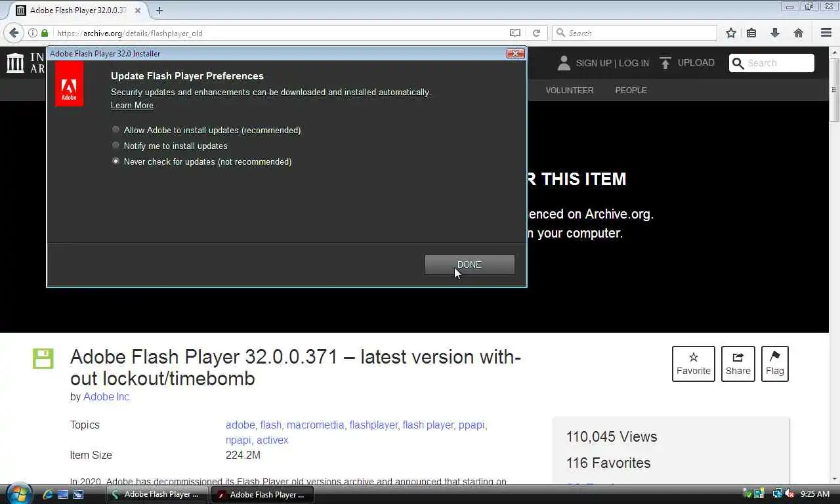Image resolution: width=840 pixels, height=504 pixels.
Task: Open the ppapi topic link
Action: coord(471,425)
